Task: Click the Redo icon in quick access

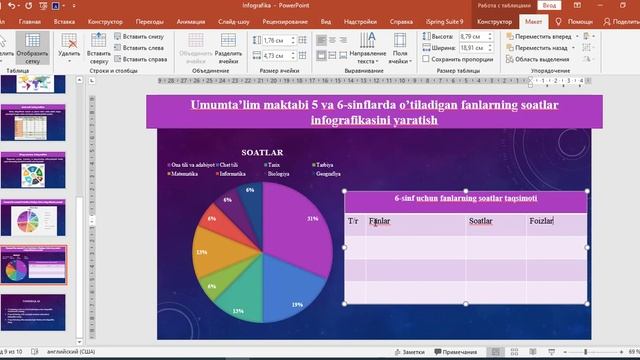Action: (29, 6)
